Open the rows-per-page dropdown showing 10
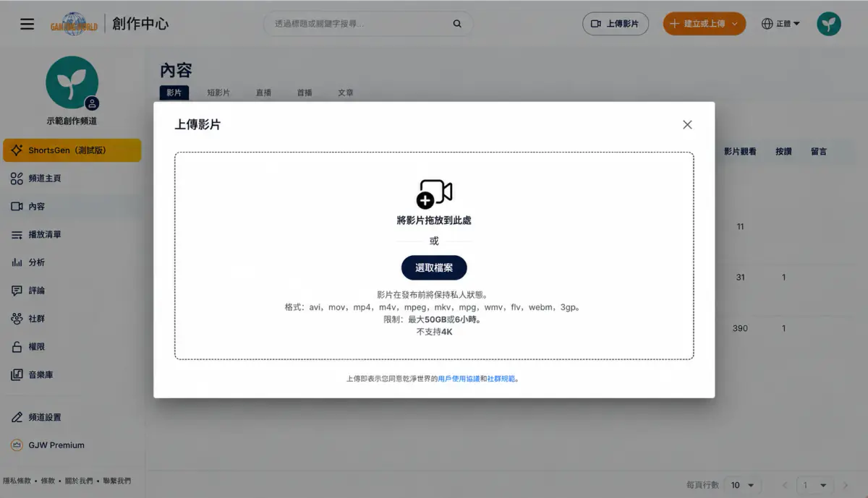The width and height of the screenshot is (868, 498). [743, 485]
